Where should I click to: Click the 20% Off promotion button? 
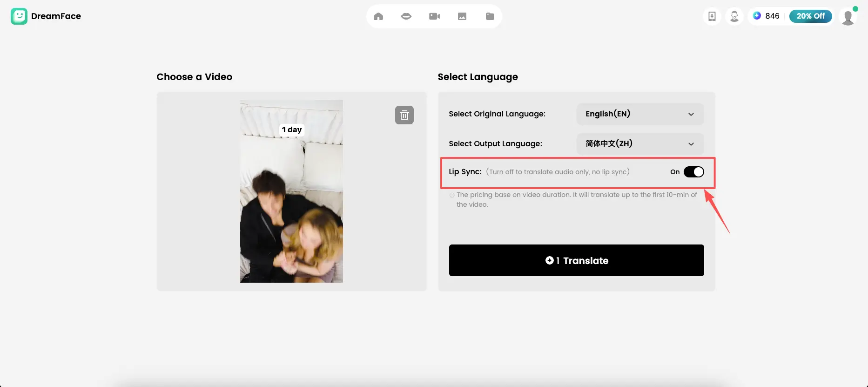tap(810, 16)
